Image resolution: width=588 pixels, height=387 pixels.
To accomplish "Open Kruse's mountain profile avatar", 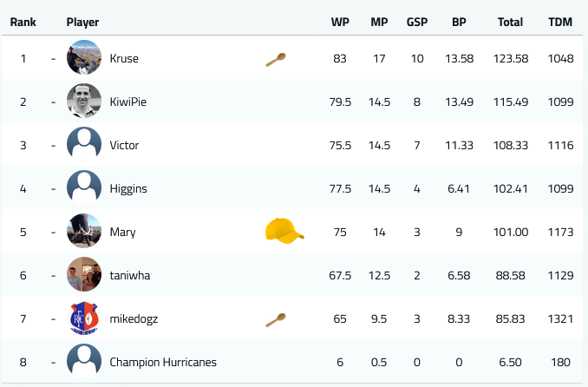I will tap(84, 57).
